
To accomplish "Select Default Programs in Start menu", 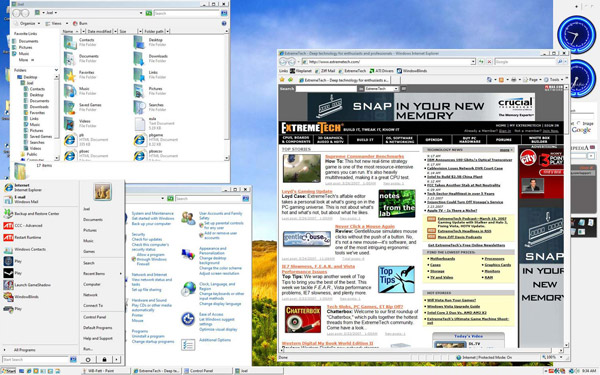I will tap(98, 328).
